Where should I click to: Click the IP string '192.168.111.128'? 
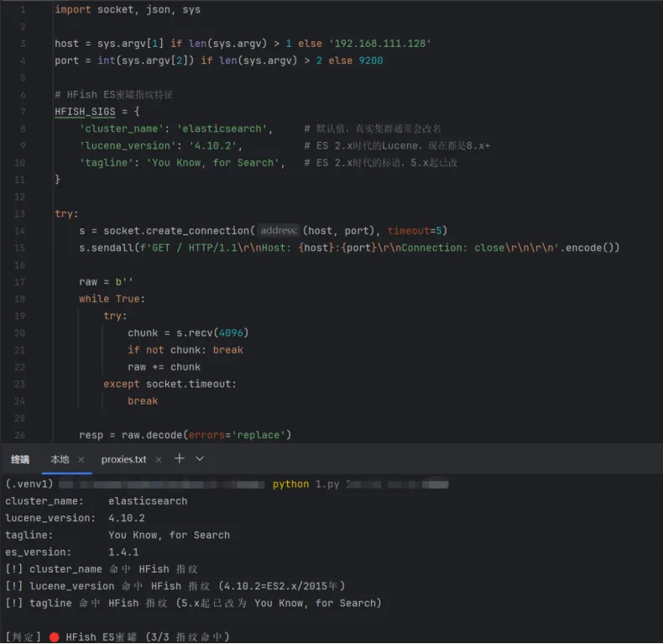[379, 44]
